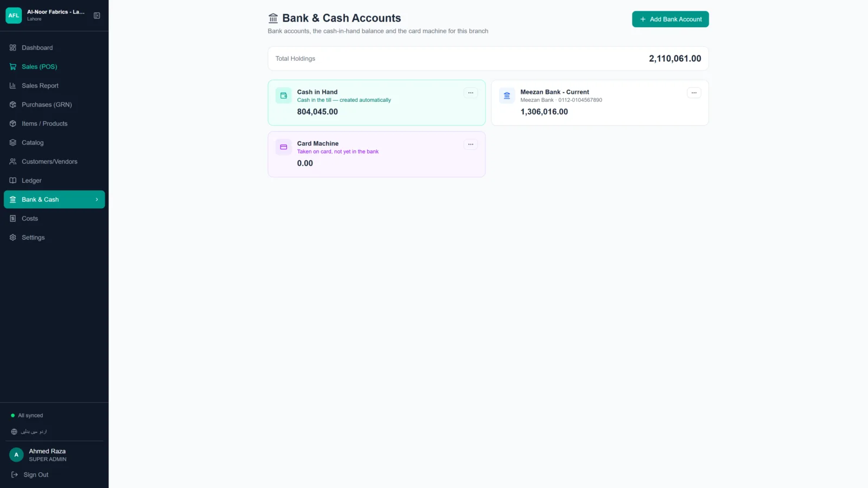Click the Total Holdings amount 2,110,061.00

pos(675,59)
